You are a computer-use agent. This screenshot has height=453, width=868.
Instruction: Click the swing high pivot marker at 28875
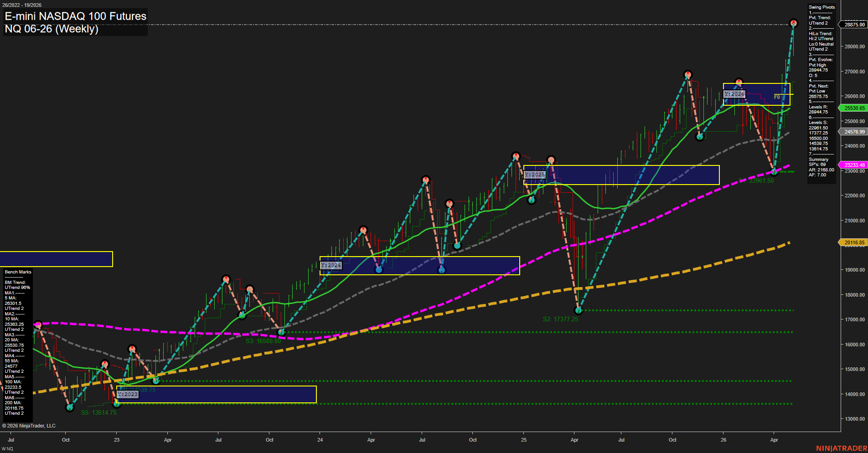pyautogui.click(x=794, y=23)
